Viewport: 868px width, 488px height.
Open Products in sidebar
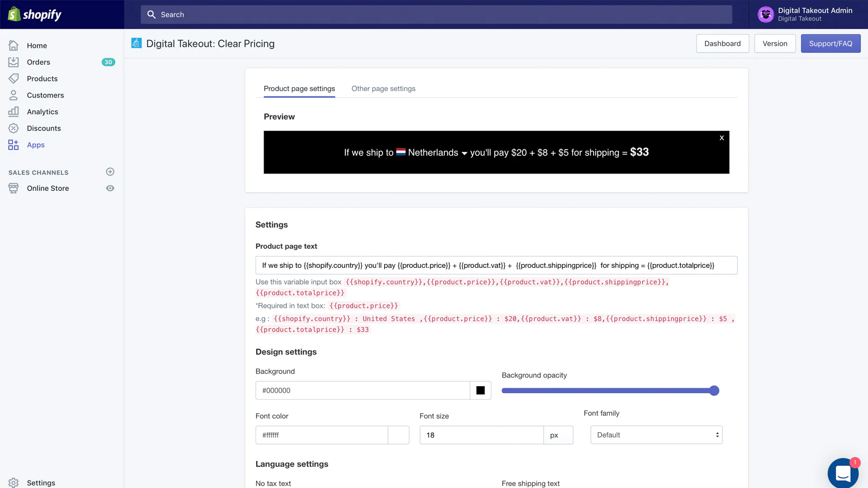(42, 79)
